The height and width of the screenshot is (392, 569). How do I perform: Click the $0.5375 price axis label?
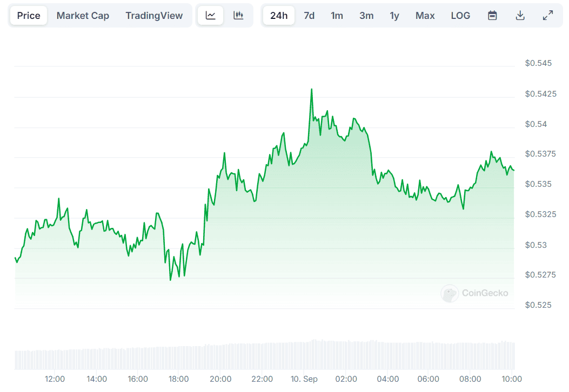[540, 154]
